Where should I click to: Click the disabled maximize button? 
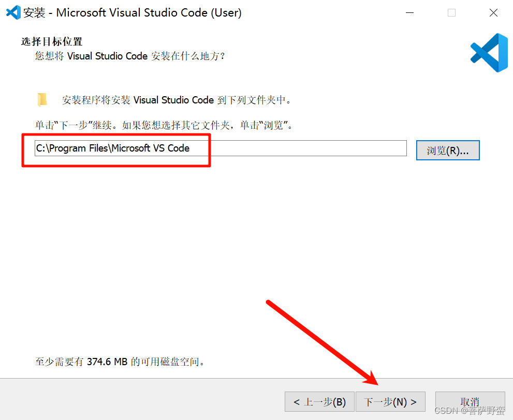[x=451, y=13]
